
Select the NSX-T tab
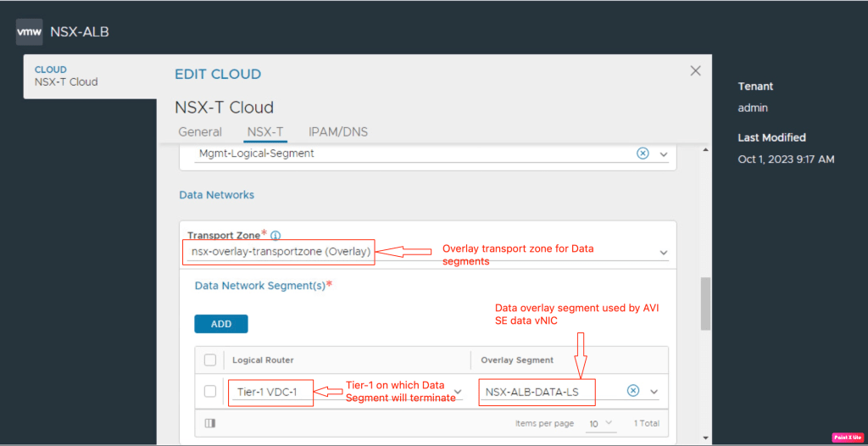click(x=264, y=132)
